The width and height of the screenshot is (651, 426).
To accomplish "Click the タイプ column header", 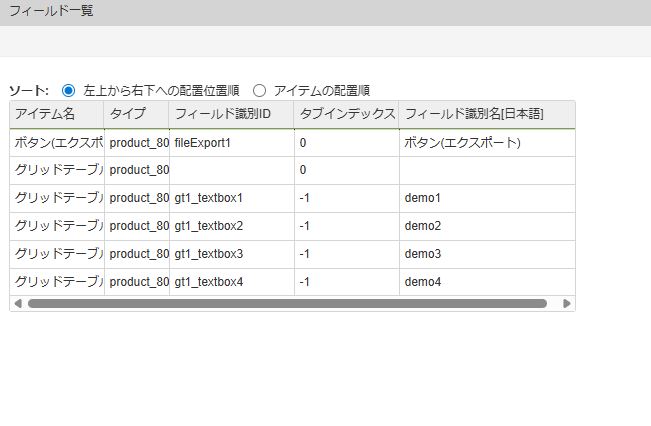I will [136, 114].
